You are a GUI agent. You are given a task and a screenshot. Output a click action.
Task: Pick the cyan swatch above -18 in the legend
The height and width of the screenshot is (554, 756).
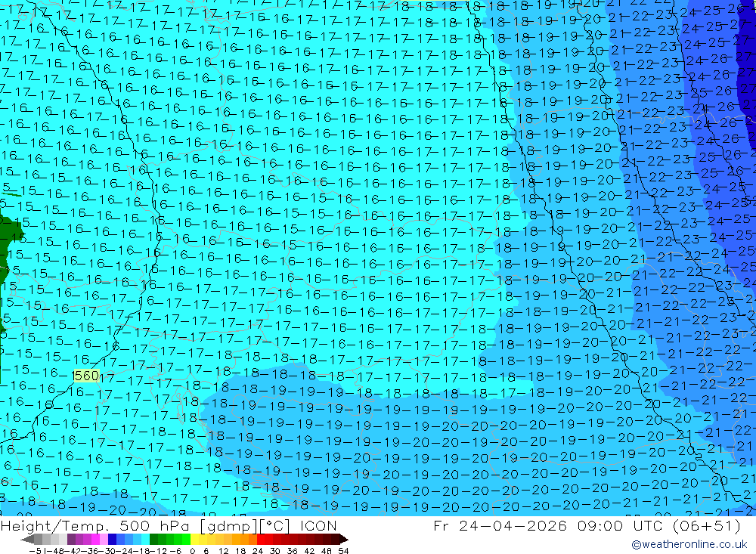(x=145, y=539)
